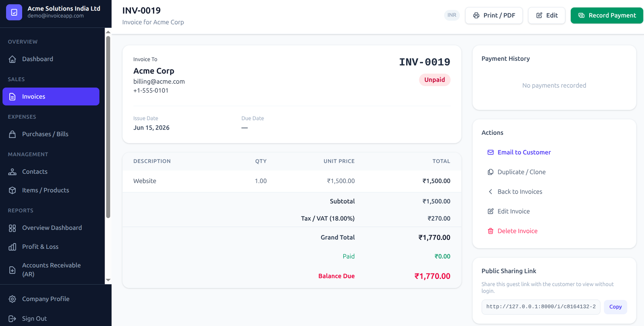Click the No payments recorded message

pyautogui.click(x=554, y=85)
